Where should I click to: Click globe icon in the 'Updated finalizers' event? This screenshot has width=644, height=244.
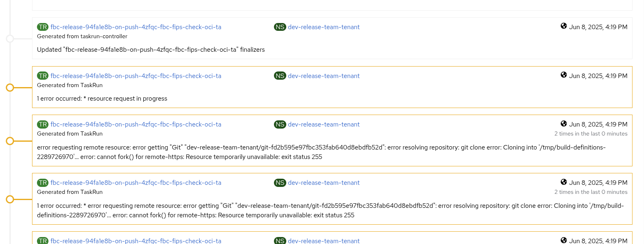(x=563, y=26)
